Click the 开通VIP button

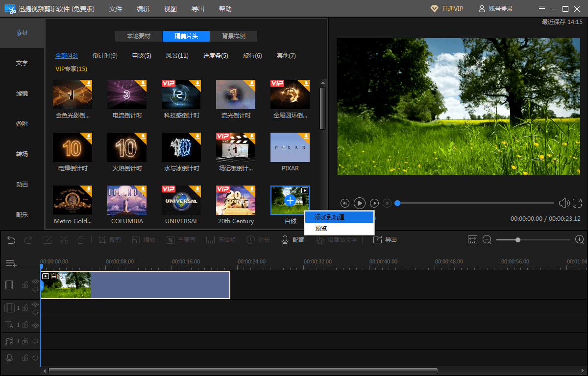click(x=446, y=9)
